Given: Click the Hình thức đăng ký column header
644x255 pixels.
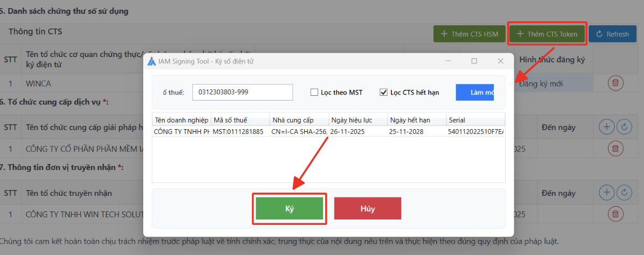Looking at the screenshot, I should (x=552, y=60).
